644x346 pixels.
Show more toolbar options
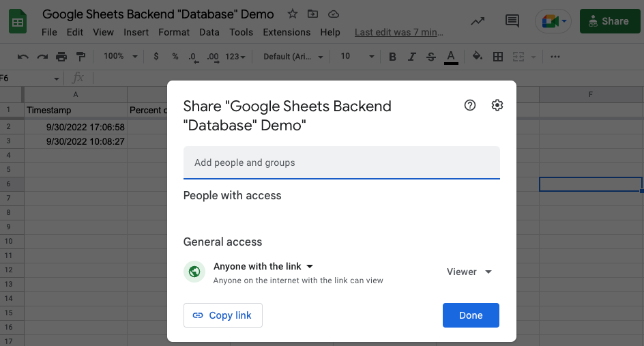click(x=555, y=57)
